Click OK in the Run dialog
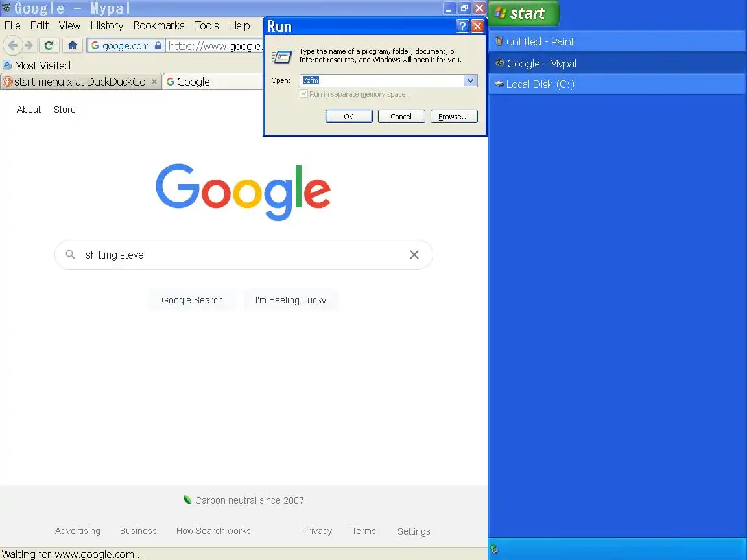 click(x=349, y=117)
